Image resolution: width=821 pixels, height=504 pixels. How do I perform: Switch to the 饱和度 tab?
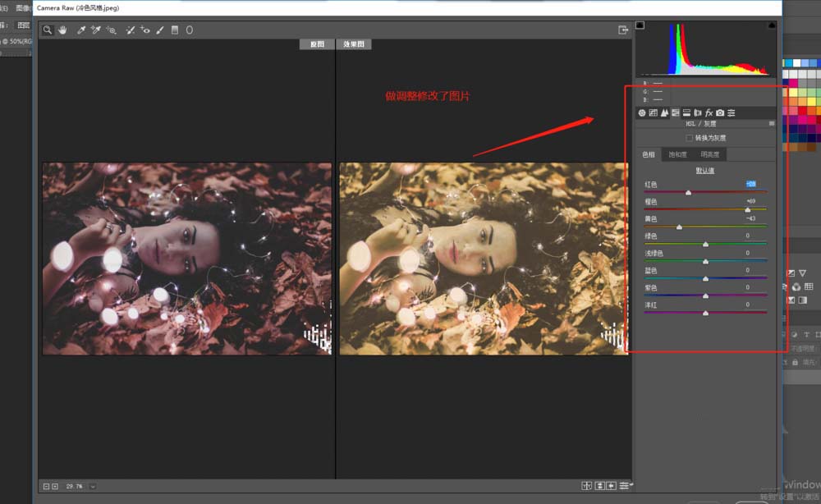click(x=678, y=153)
